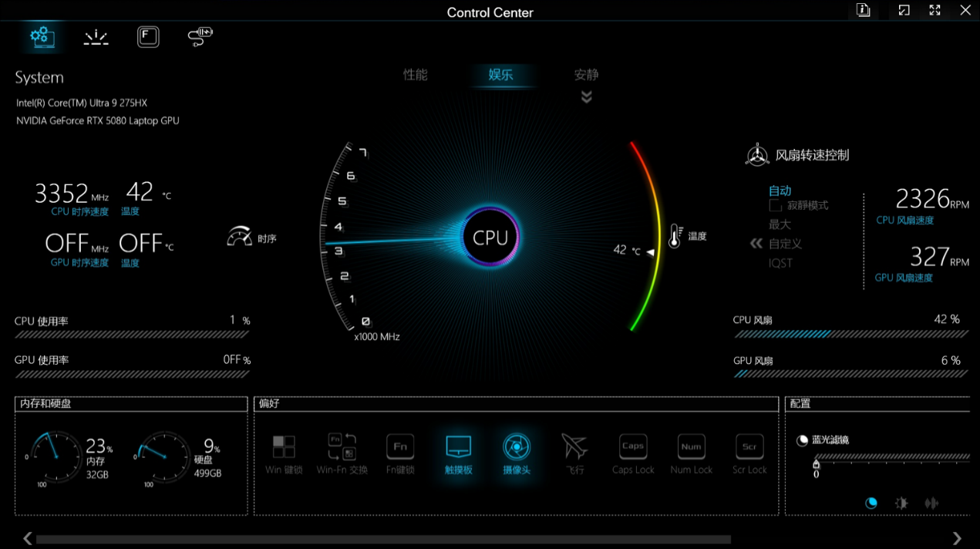The image size is (980, 549).
Task: Choose the 自定义 fan option
Action: click(785, 244)
